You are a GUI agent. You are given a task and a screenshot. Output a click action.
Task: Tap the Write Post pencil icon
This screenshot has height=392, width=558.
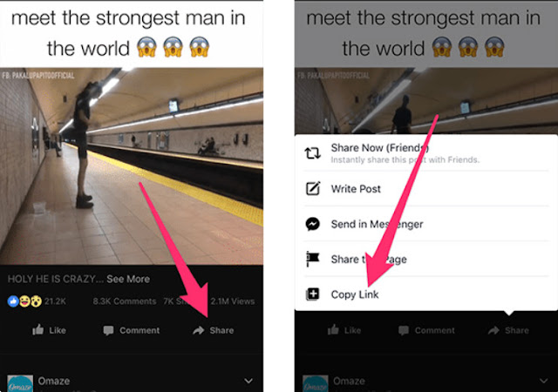[313, 188]
